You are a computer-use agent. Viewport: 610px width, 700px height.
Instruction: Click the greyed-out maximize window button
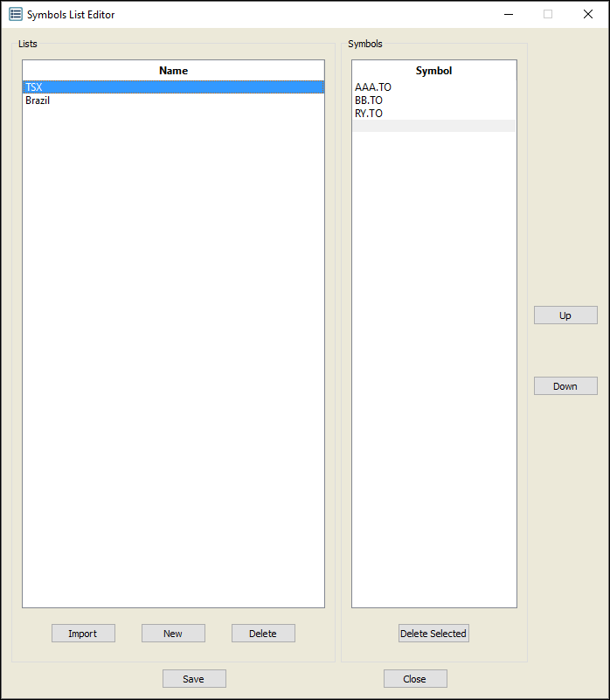point(548,15)
